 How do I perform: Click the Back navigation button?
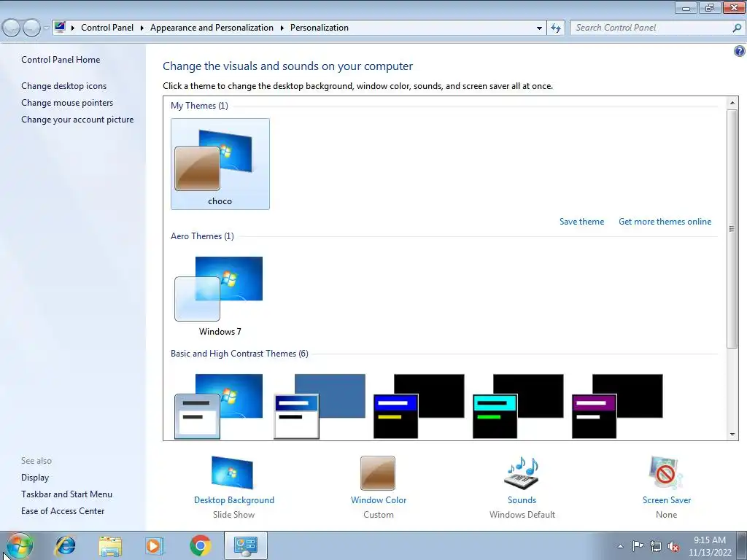(x=12, y=28)
